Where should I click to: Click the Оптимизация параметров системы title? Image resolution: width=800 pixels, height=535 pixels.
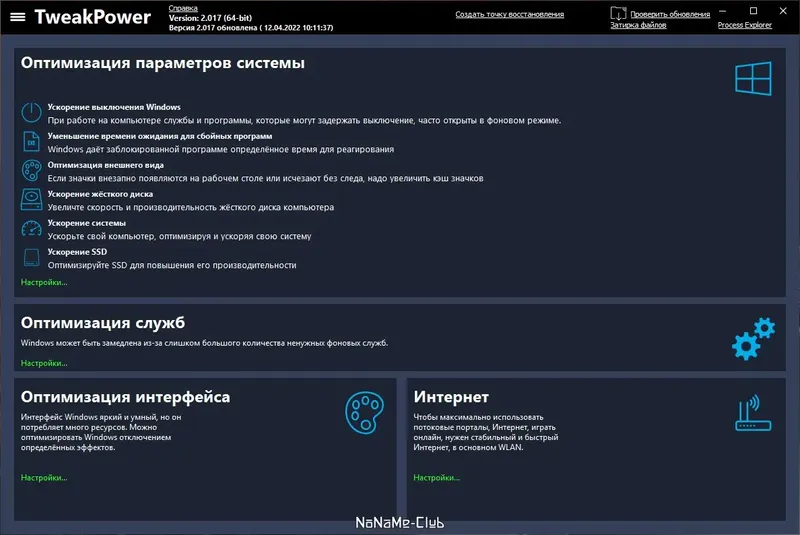click(x=163, y=63)
